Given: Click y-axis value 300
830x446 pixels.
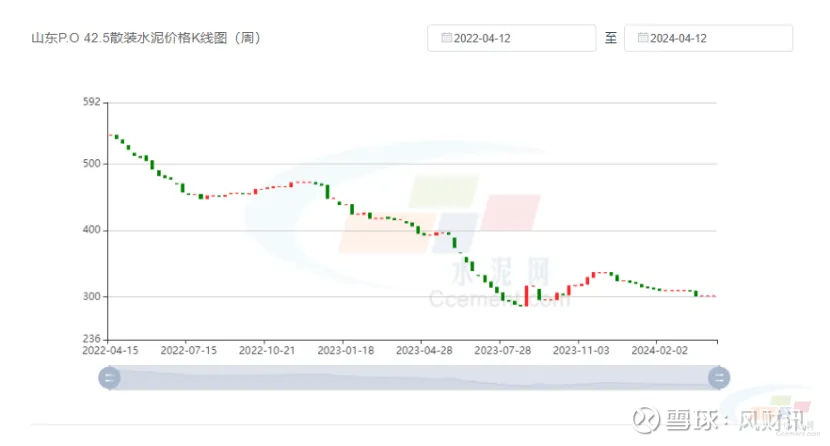Looking at the screenshot, I should click(x=92, y=296).
